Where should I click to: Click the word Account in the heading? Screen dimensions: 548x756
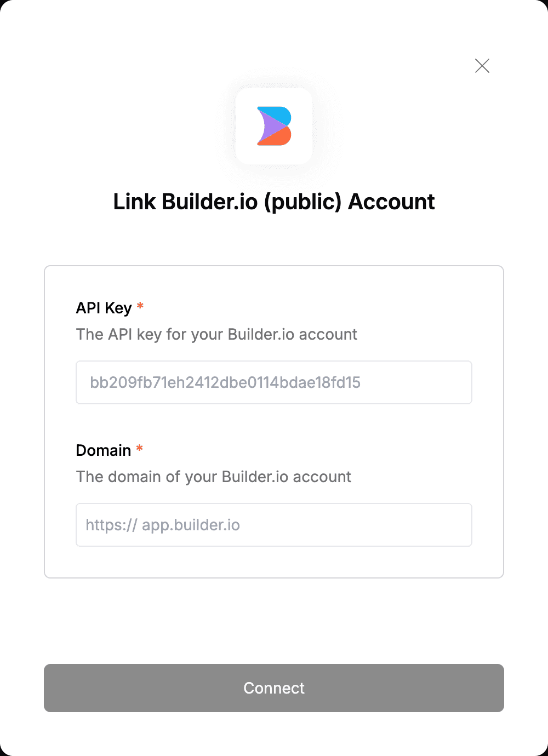(x=392, y=202)
